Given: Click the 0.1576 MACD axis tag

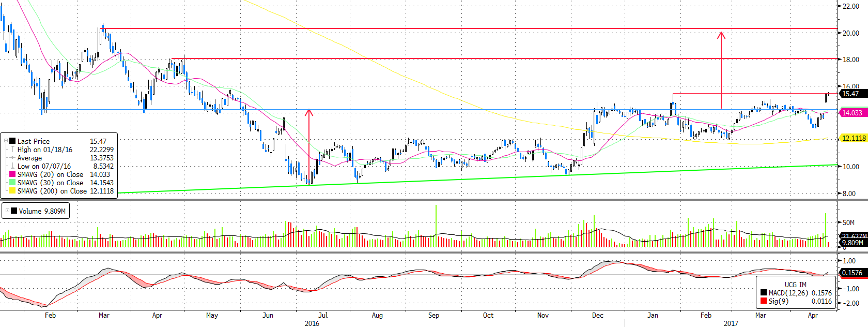Looking at the screenshot, I should (x=853, y=273).
